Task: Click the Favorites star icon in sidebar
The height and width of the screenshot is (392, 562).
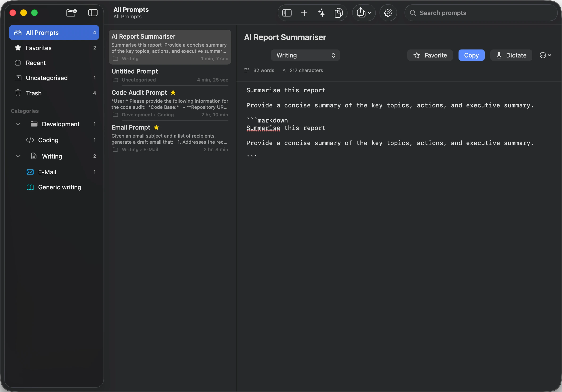Action: (x=18, y=48)
